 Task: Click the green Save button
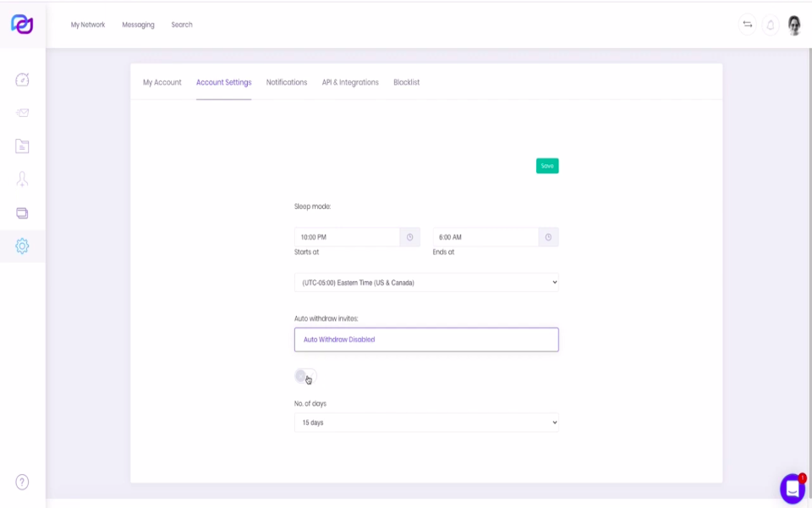[547, 166]
